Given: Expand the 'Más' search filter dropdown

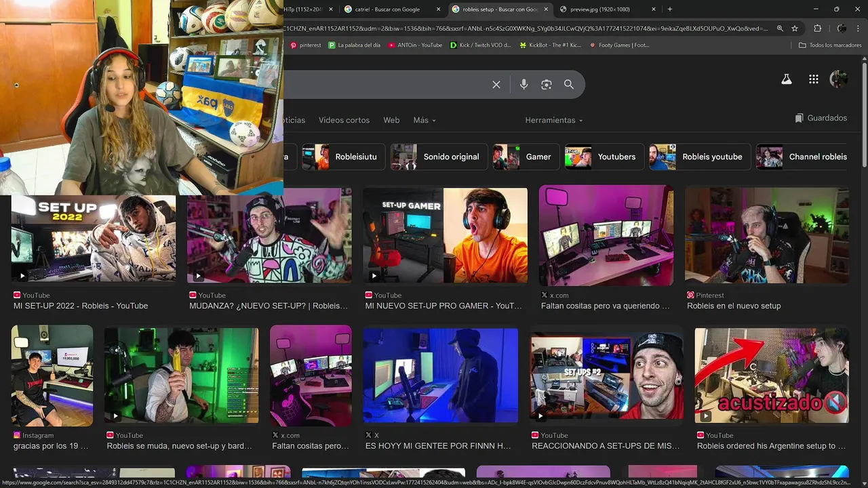Looking at the screenshot, I should pos(425,120).
